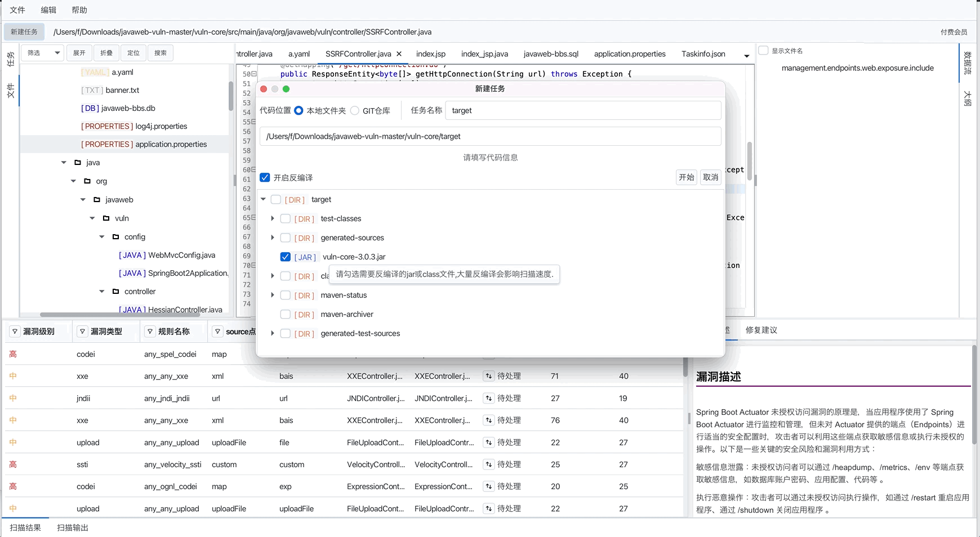Click the vulnerability description vertical scrollbar
980x537 pixels.
tap(974, 394)
